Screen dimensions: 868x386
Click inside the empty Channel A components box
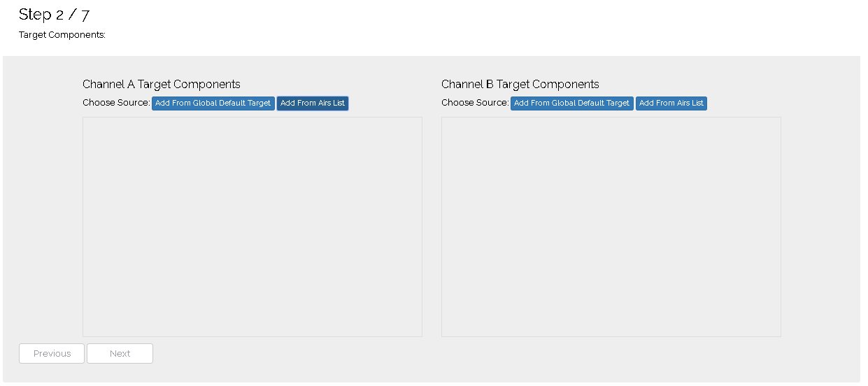pos(252,227)
